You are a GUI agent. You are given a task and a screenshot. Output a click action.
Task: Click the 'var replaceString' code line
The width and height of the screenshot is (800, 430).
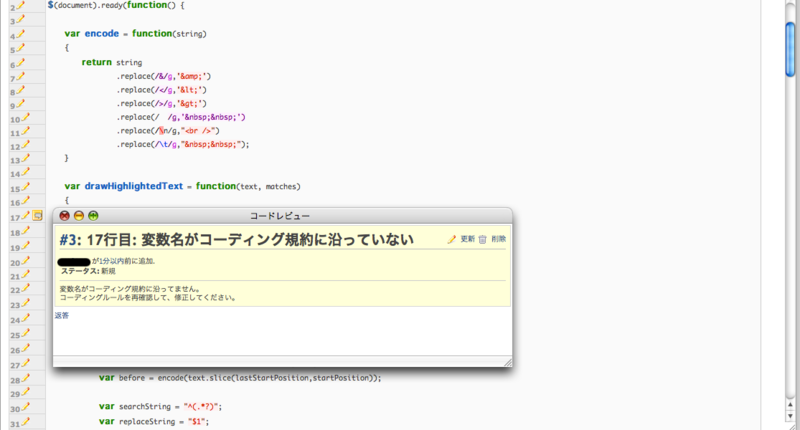[x=154, y=421]
